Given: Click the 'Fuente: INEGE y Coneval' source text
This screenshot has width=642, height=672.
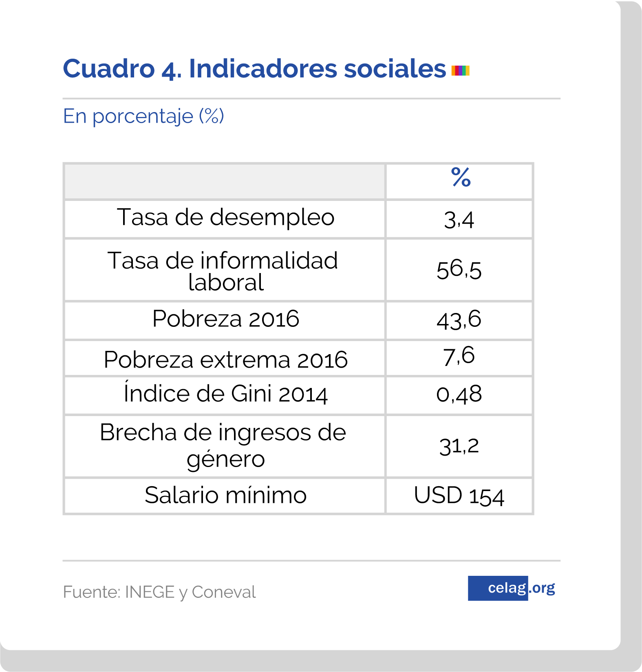Looking at the screenshot, I should pos(159,592).
